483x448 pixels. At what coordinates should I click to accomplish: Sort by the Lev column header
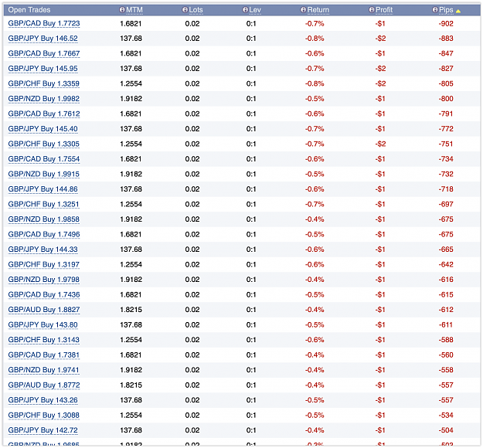pyautogui.click(x=255, y=10)
